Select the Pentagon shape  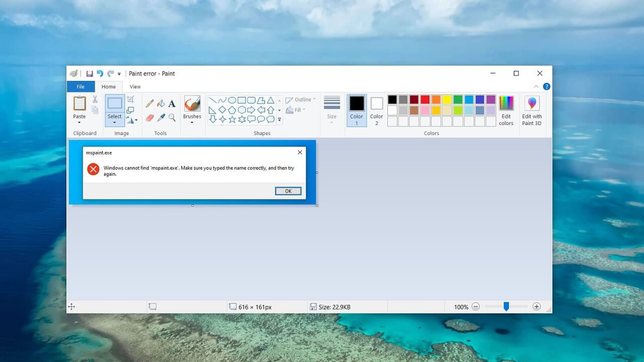coord(232,110)
